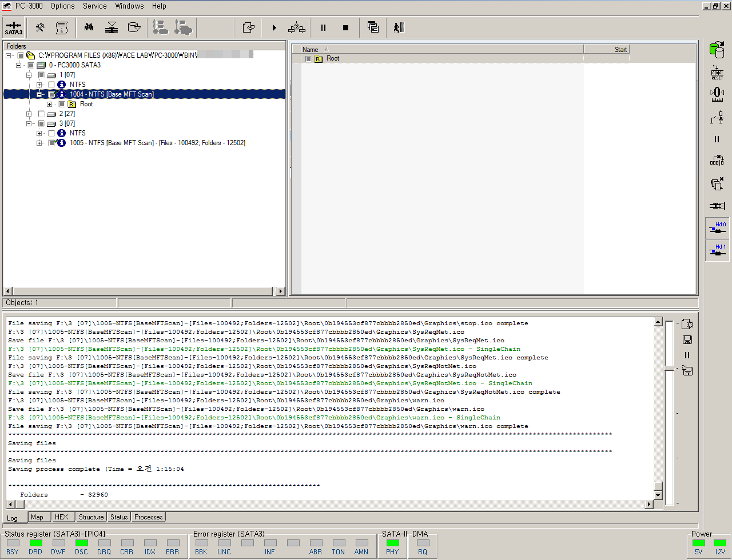This screenshot has width=732, height=560.
Task: Pause the log output
Action: (x=687, y=355)
